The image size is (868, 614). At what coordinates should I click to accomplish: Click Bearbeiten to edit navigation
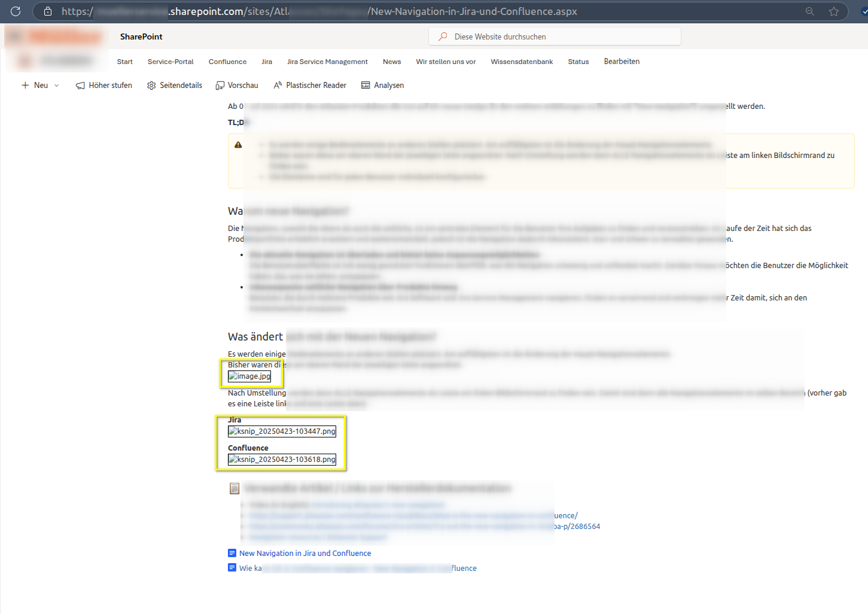click(x=622, y=62)
